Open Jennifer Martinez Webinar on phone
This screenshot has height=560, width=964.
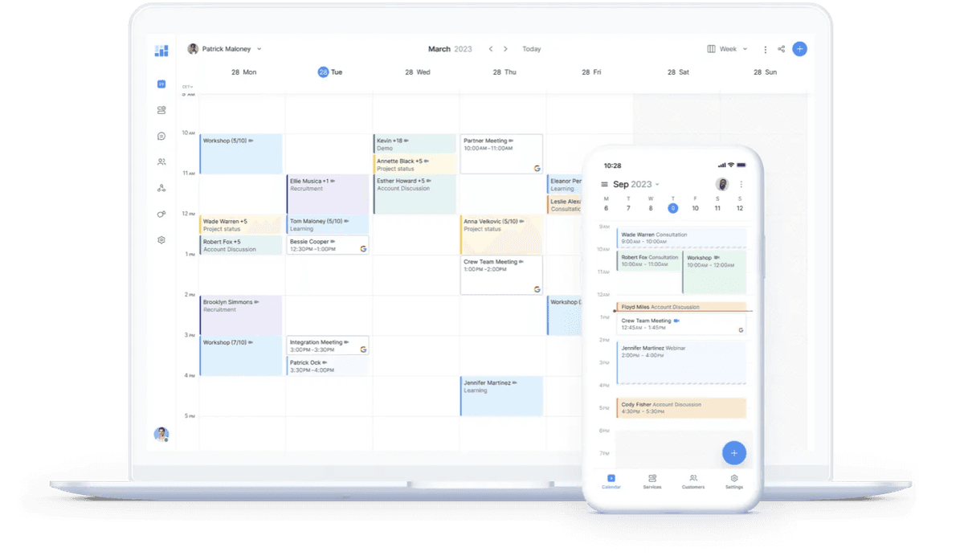pos(681,363)
